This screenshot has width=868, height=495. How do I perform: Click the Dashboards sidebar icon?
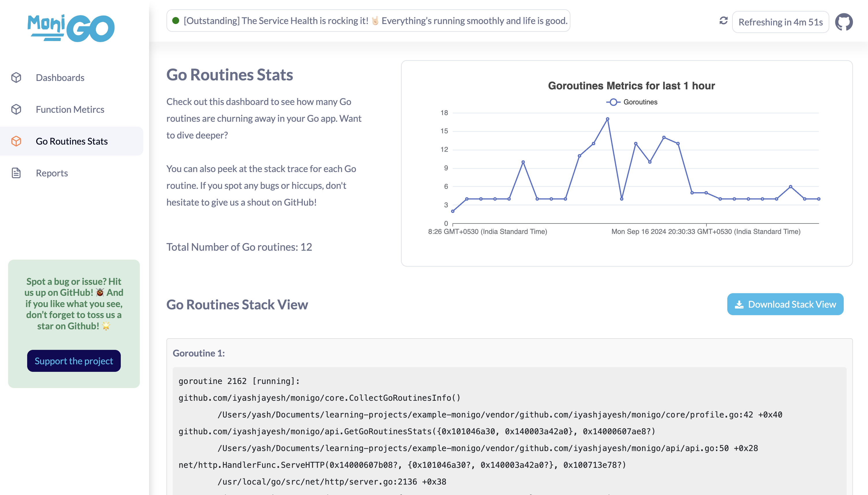coord(16,77)
